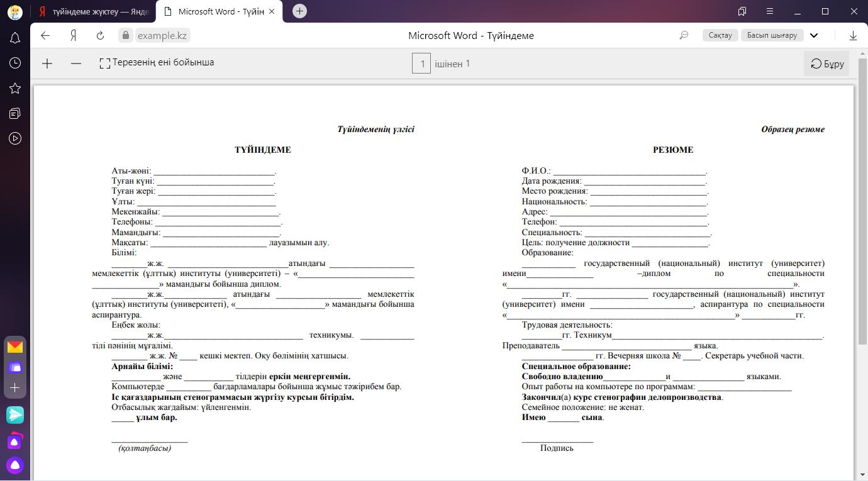Click the РЕЗЮМЕ heading in document
The height and width of the screenshot is (481, 868).
pyautogui.click(x=673, y=150)
